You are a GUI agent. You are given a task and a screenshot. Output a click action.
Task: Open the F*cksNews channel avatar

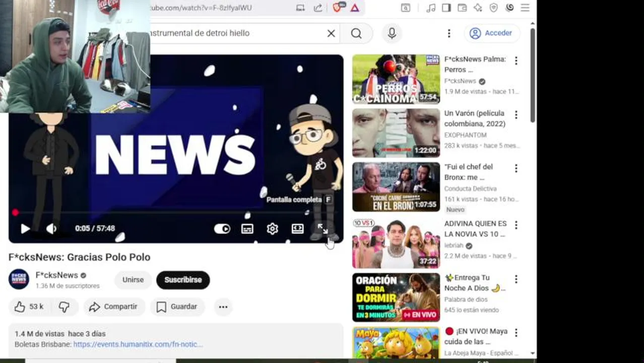click(x=19, y=279)
